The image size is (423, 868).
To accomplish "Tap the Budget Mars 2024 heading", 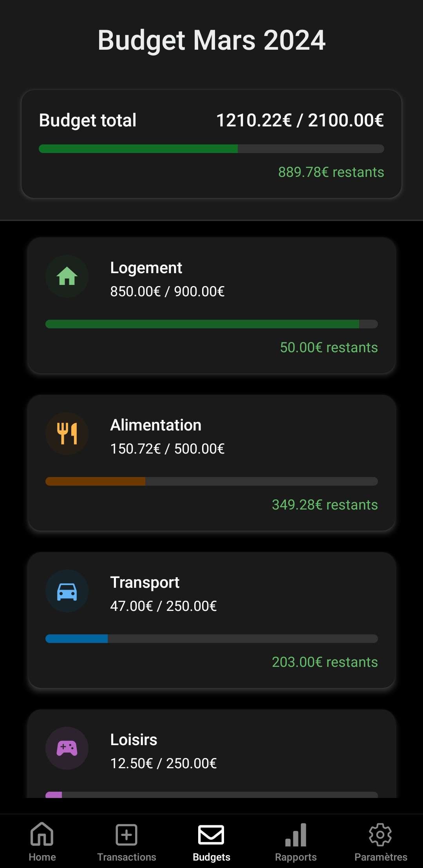I will (x=211, y=40).
